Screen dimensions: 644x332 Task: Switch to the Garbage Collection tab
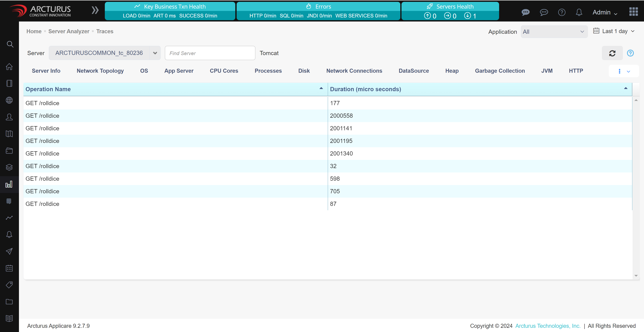coord(500,71)
